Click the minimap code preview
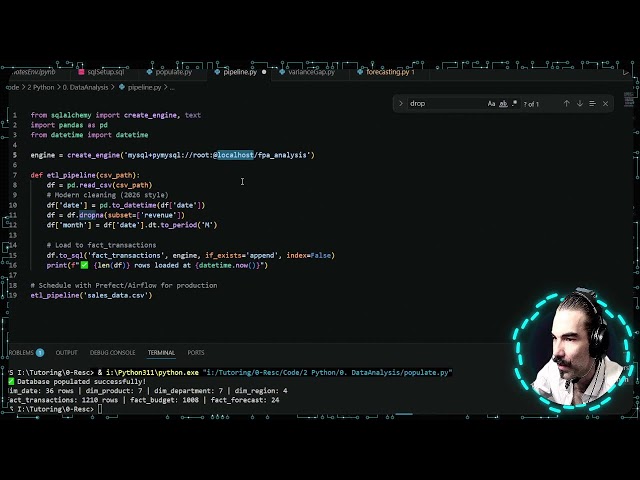 629,100
